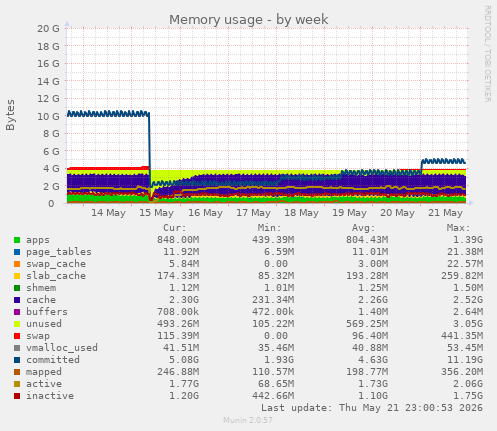Viewport: 497px width, 431px height.
Task: Click the 'shmem' legend label
Action: pos(41,288)
